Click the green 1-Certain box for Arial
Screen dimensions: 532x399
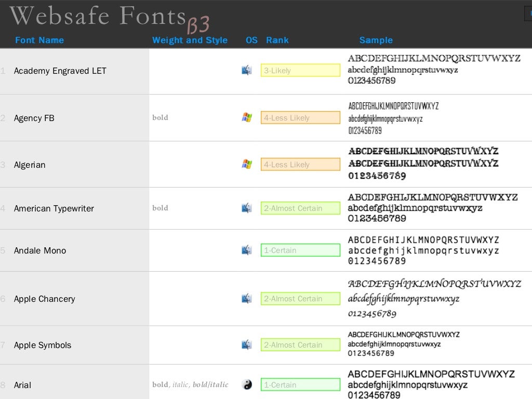click(300, 385)
